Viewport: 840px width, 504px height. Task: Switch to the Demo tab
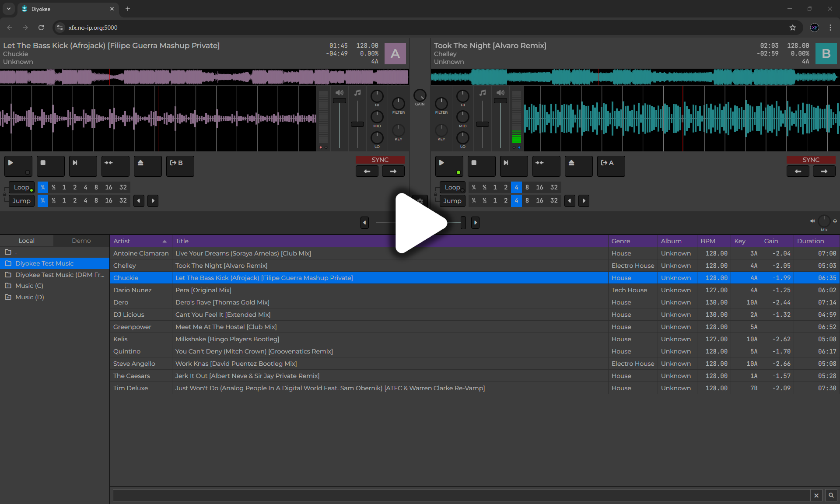click(81, 241)
